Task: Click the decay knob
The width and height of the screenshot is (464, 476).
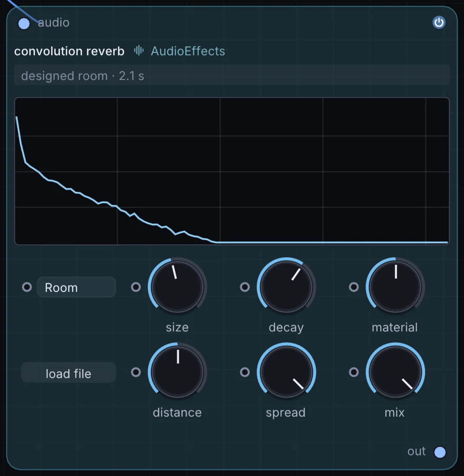Action: (x=287, y=287)
